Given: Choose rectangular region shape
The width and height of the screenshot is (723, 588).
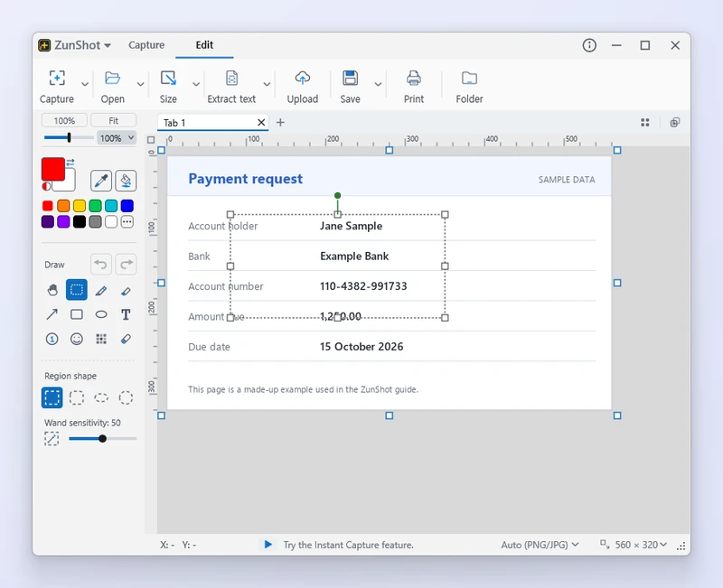Looking at the screenshot, I should click(x=52, y=397).
